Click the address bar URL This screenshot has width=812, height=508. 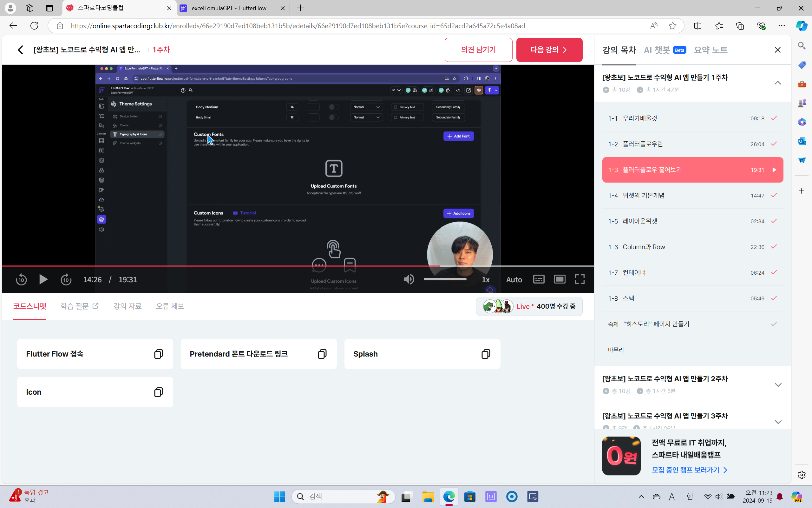pyautogui.click(x=298, y=26)
